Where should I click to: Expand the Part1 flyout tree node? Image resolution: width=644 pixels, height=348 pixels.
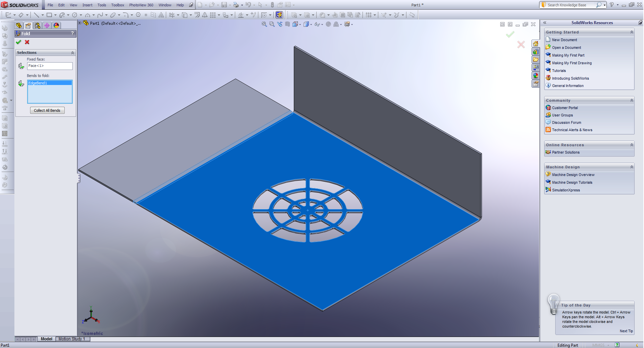pyautogui.click(x=80, y=23)
